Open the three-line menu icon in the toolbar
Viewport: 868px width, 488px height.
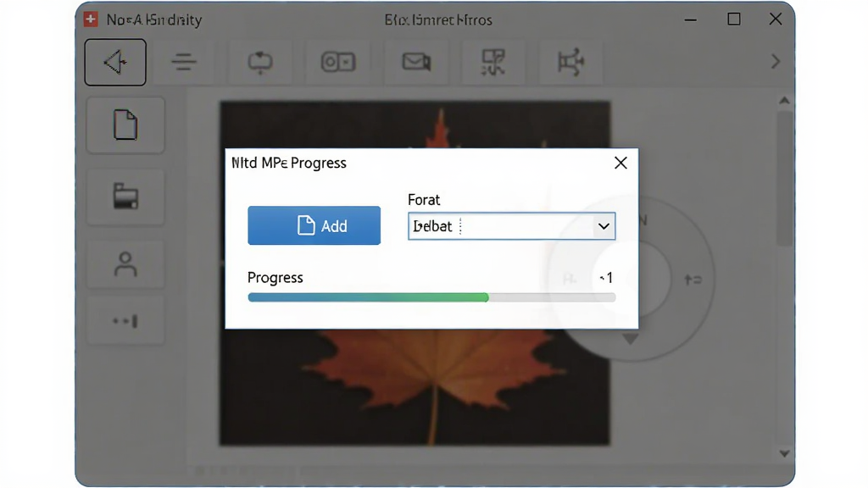coord(184,62)
